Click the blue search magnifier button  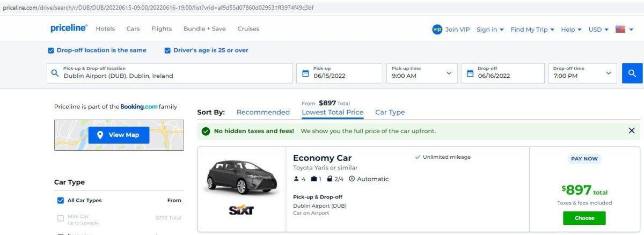pos(632,74)
